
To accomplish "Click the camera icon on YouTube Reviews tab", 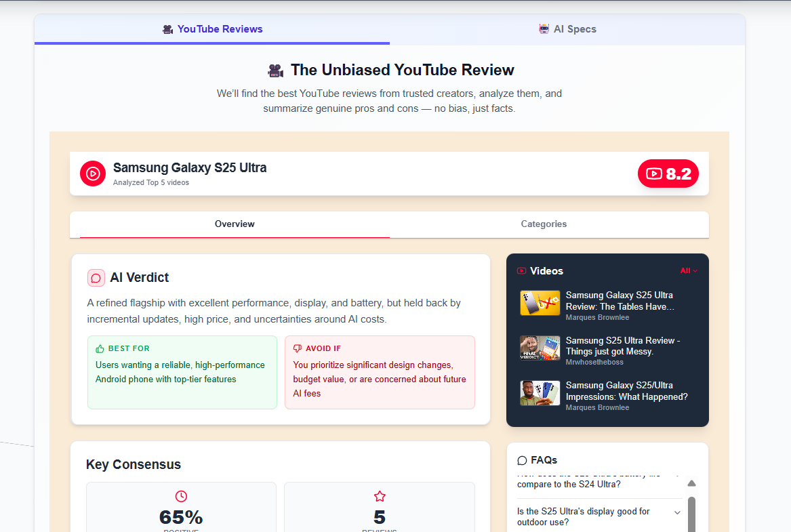I will [168, 29].
